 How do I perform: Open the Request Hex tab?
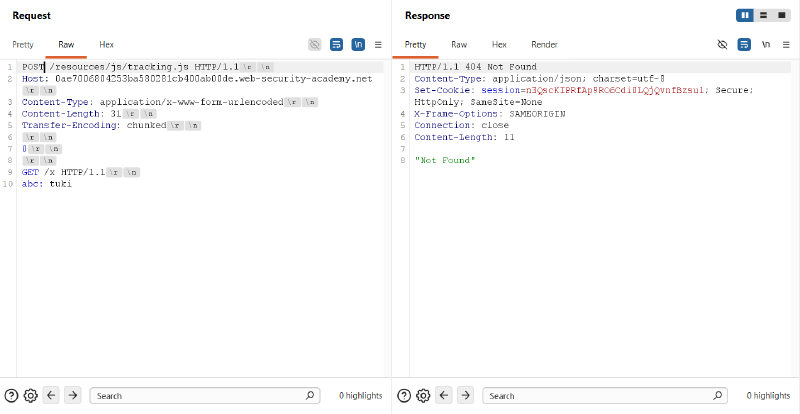106,45
